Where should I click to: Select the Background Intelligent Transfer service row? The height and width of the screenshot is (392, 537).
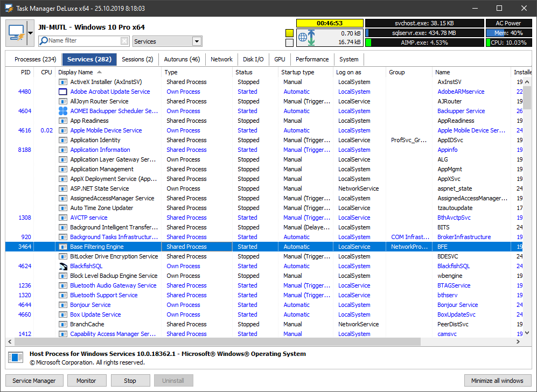[264, 227]
